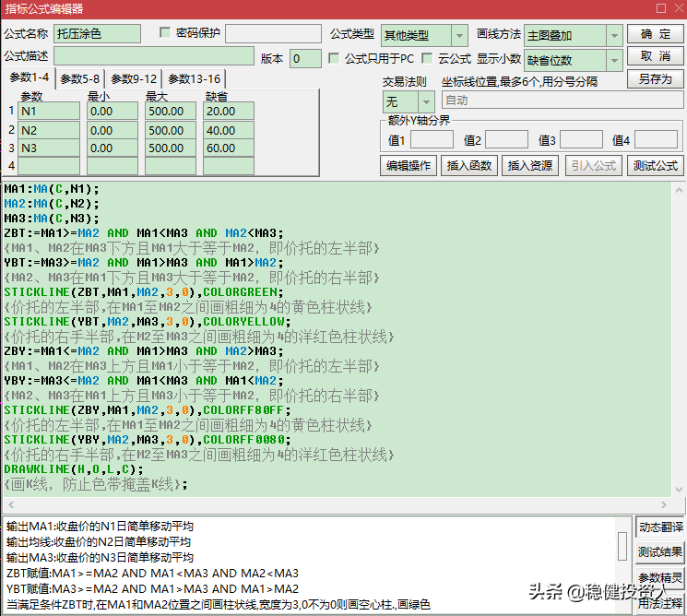Click the translation pane scrollbar thumb
Screen dimensions: 687x616
pyautogui.click(x=622, y=546)
